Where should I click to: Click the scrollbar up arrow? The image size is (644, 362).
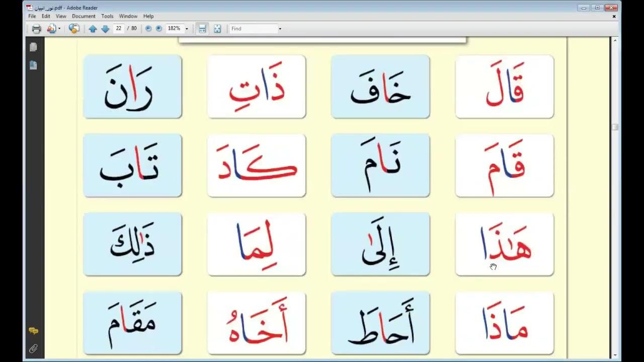click(615, 40)
